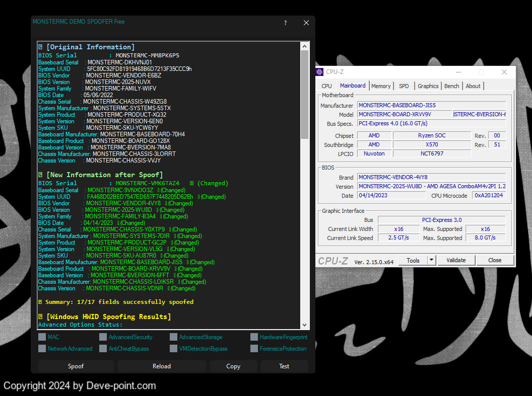Check the HardwareFingerprint option

click(x=254, y=337)
